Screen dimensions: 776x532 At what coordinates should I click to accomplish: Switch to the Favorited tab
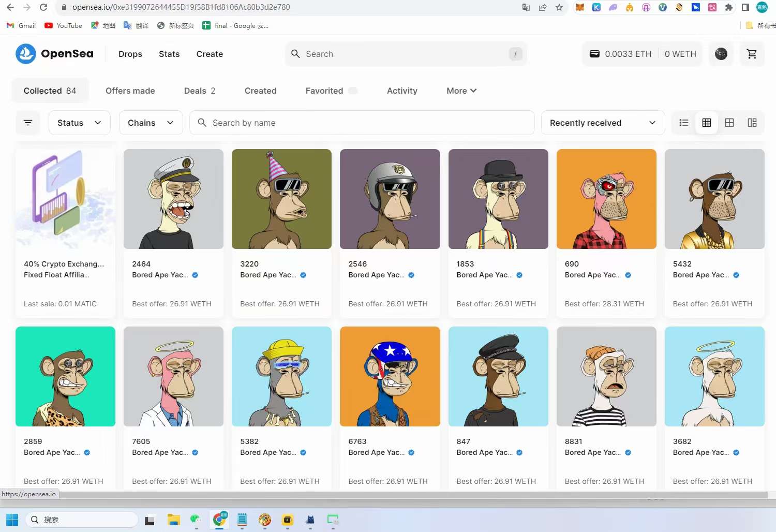(332, 91)
